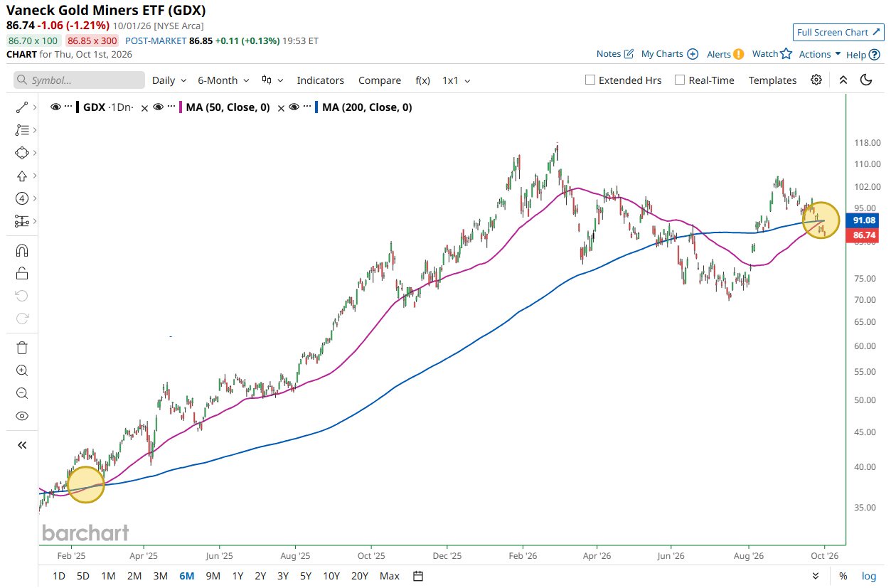Open options dots for MA (50) legend
891x588 pixels.
(173, 107)
